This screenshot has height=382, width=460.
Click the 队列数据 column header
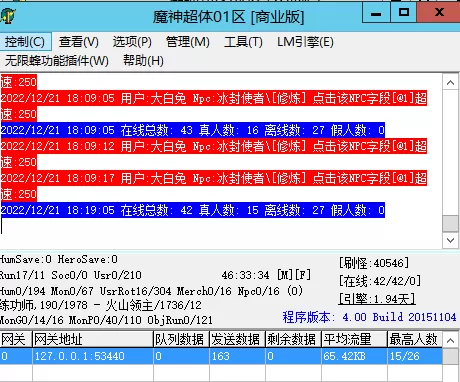[x=181, y=340]
